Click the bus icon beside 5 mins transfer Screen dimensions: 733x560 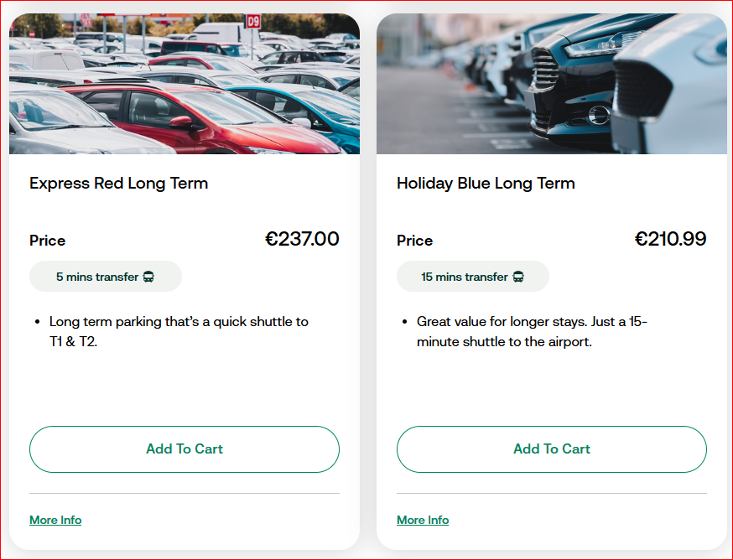(x=148, y=277)
